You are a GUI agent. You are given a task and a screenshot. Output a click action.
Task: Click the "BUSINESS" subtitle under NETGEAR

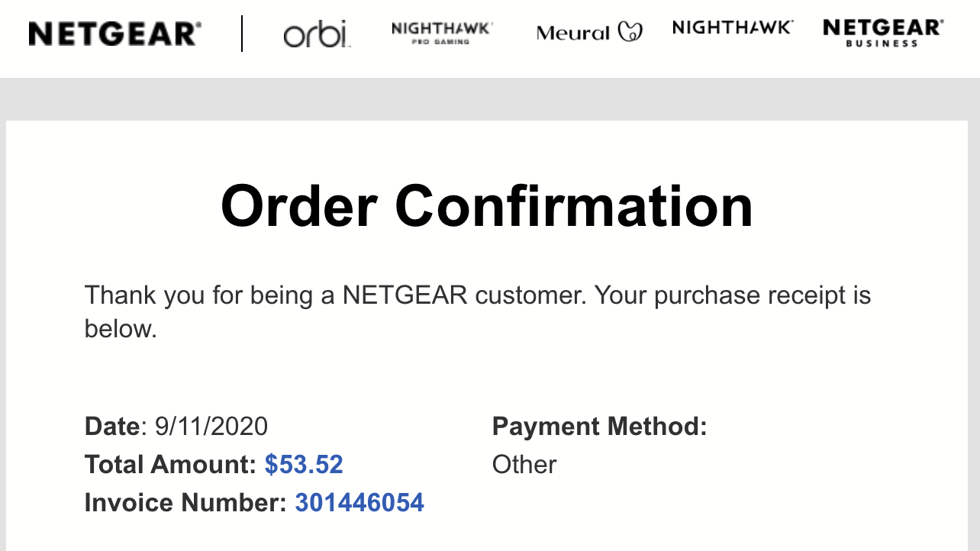[x=882, y=43]
